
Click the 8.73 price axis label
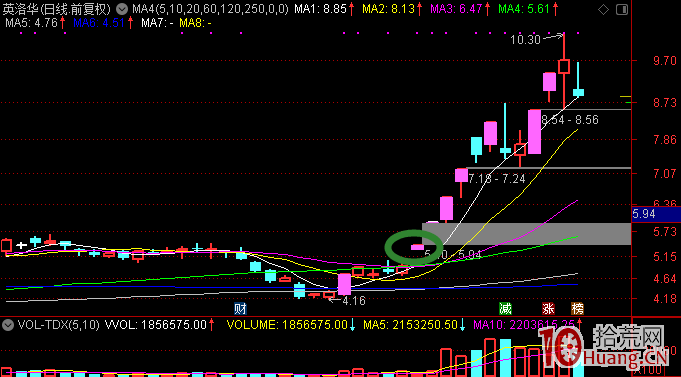point(665,103)
